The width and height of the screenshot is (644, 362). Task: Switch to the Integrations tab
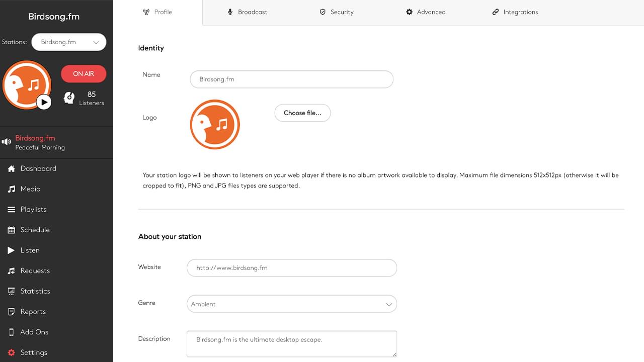pos(515,12)
